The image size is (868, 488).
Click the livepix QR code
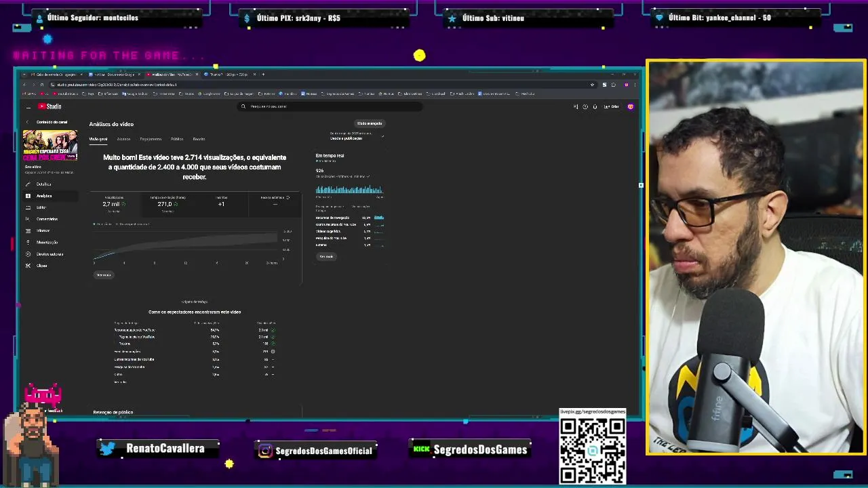pyautogui.click(x=592, y=449)
